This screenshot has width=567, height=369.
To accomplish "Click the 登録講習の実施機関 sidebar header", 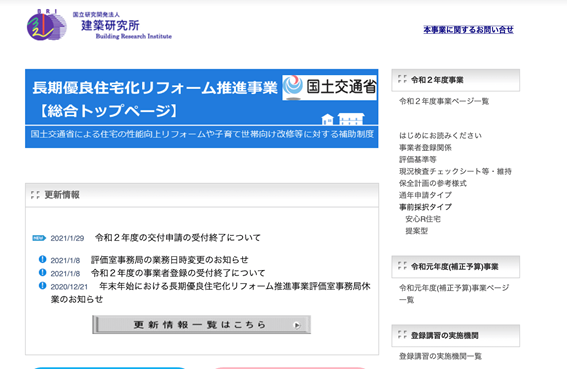I will [x=455, y=336].
